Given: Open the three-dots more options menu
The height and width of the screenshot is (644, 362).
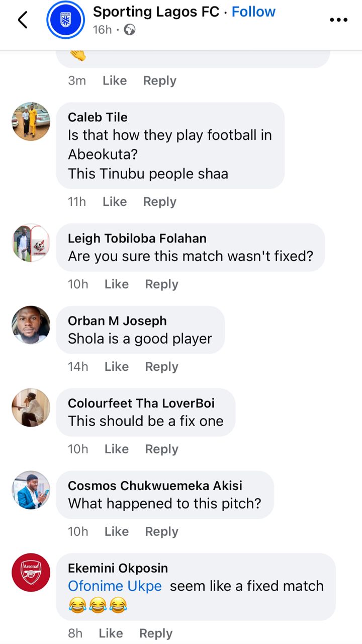Looking at the screenshot, I should pyautogui.click(x=338, y=20).
